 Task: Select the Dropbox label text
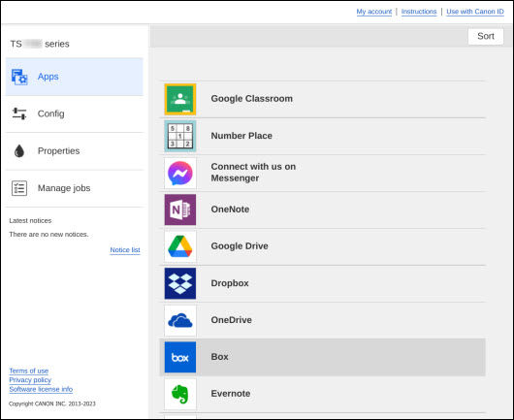[x=230, y=283]
